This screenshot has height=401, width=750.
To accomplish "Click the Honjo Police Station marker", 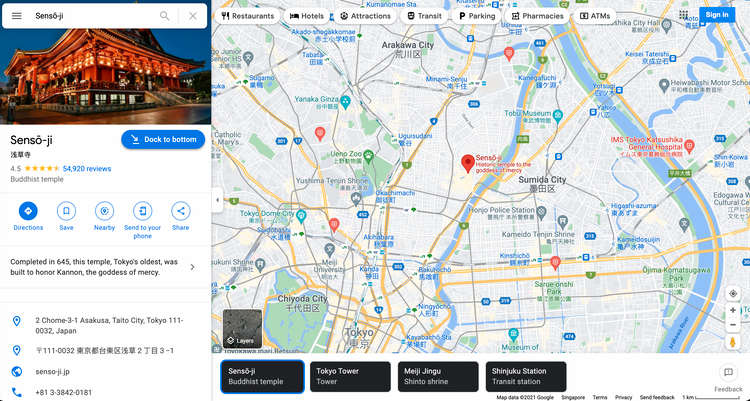I will click(x=541, y=211).
